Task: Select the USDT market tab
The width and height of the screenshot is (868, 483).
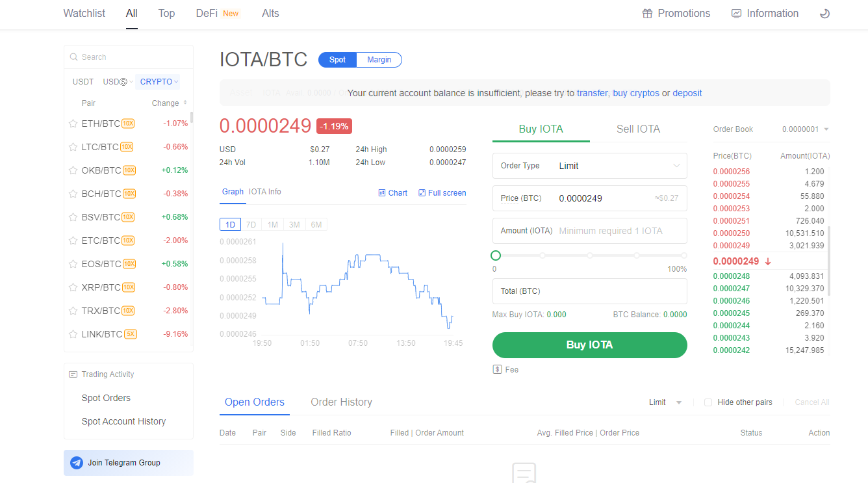Action: 83,82
